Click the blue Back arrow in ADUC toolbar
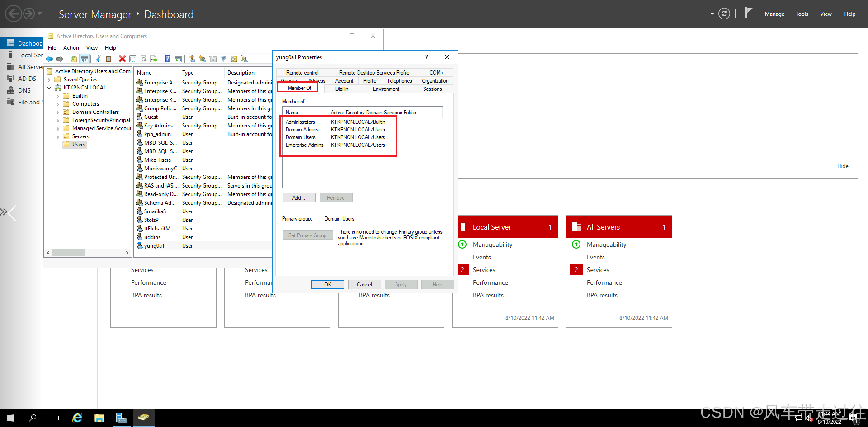This screenshot has width=868, height=427. tap(49, 59)
